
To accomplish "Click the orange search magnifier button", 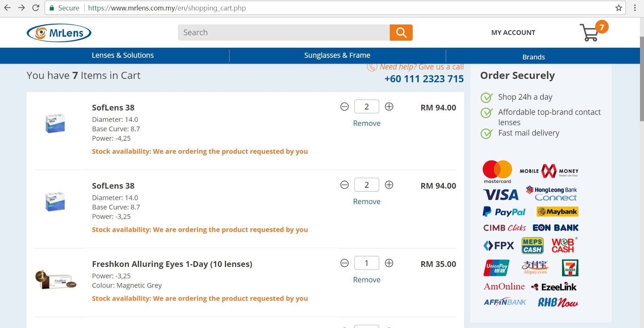I will [x=401, y=33].
